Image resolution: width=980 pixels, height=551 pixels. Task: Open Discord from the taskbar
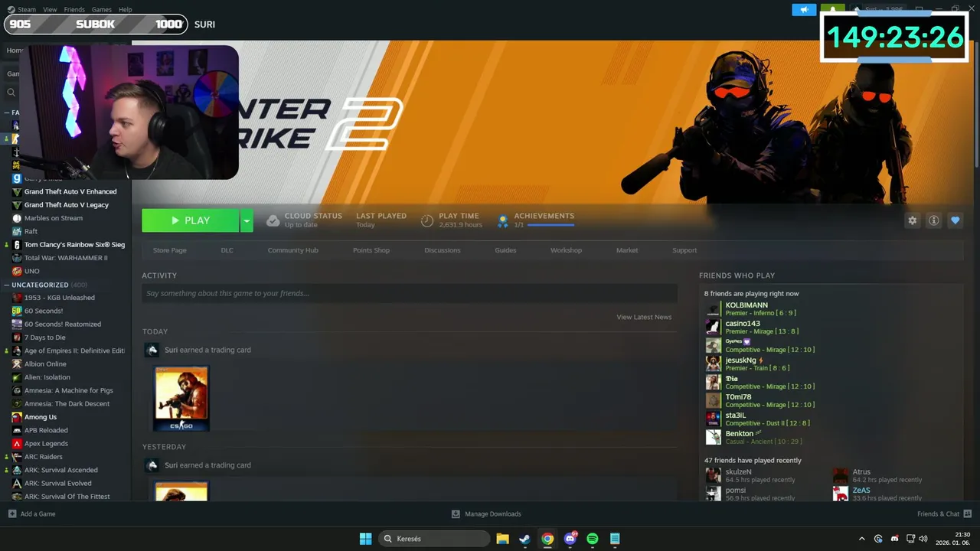pyautogui.click(x=570, y=539)
